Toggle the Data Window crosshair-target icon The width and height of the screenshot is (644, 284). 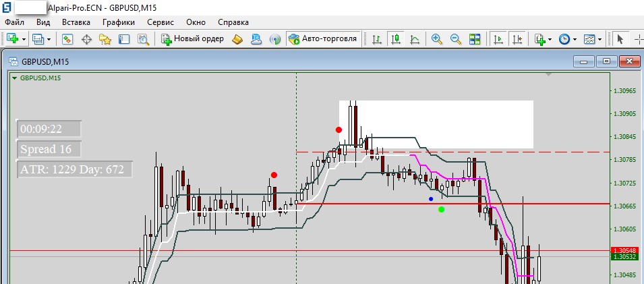point(86,39)
